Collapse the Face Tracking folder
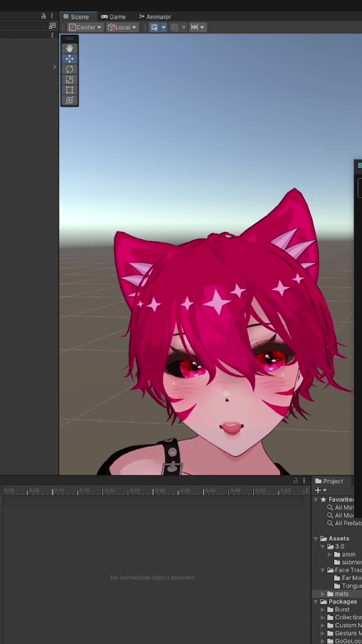362x644 pixels. point(323,570)
